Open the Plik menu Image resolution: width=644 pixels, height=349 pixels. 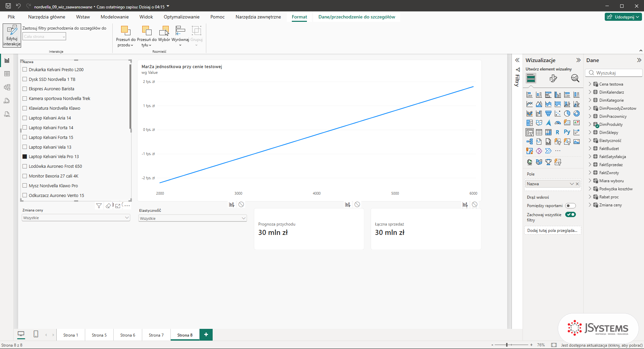[x=11, y=17]
